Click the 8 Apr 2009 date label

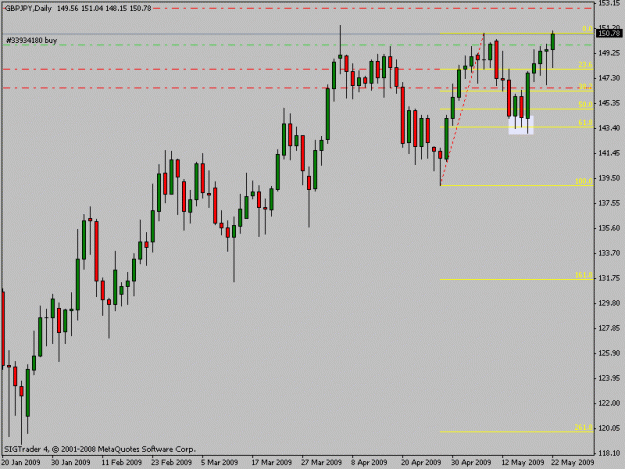pyautogui.click(x=369, y=463)
